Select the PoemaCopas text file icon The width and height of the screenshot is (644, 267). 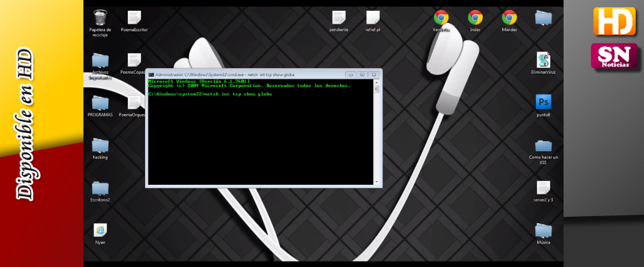[134, 61]
